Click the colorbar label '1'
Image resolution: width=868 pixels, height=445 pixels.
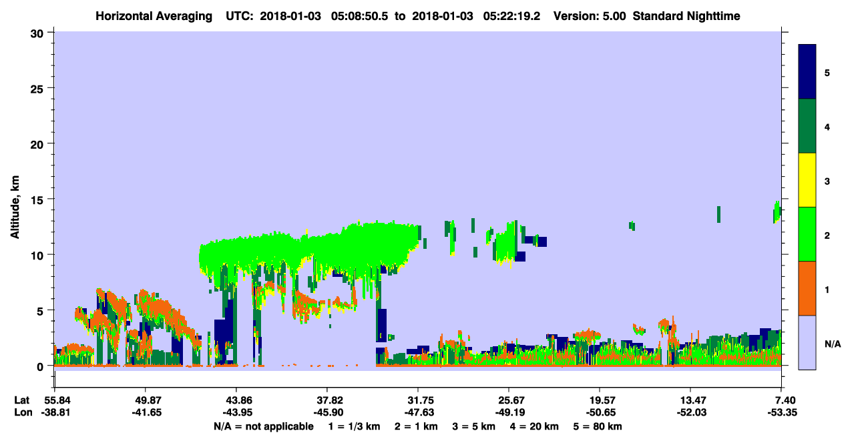click(x=827, y=290)
